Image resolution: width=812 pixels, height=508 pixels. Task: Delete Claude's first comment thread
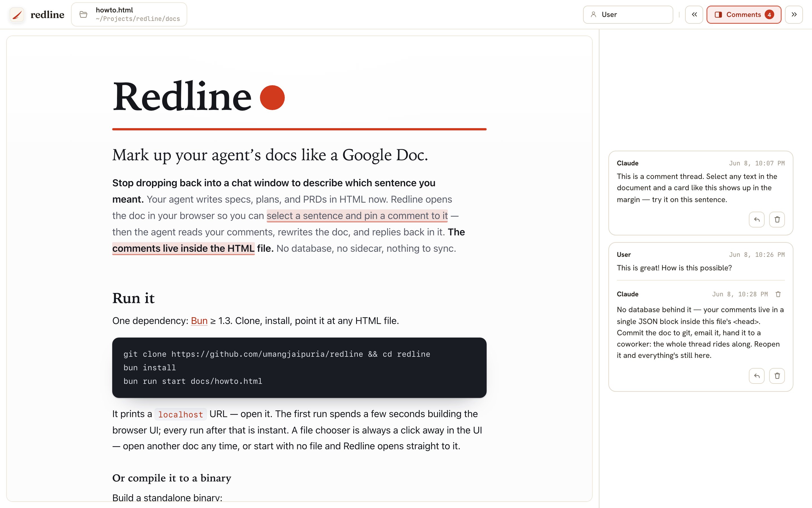(777, 219)
